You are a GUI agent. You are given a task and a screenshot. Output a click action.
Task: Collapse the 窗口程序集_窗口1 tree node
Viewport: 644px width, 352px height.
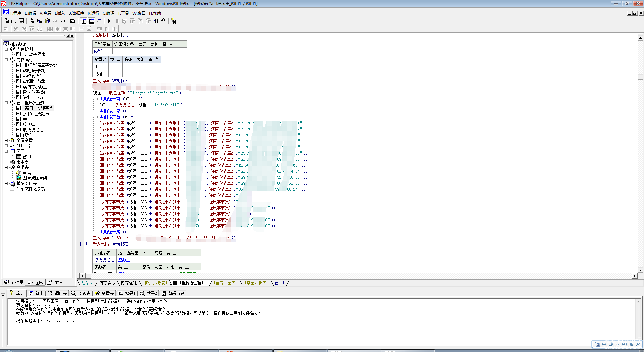point(6,103)
